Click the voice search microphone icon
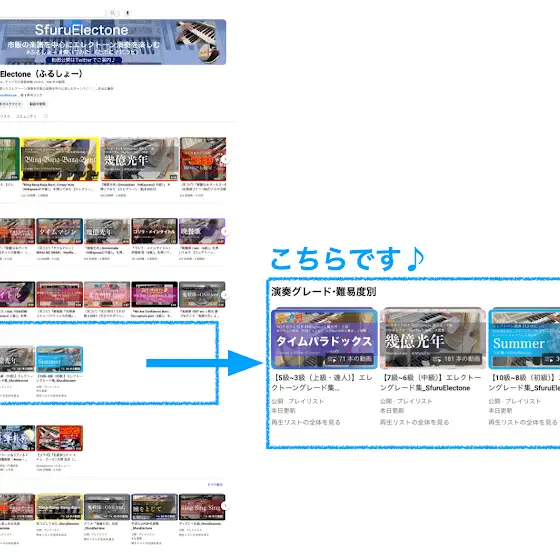The height and width of the screenshot is (560, 560). pos(127,13)
